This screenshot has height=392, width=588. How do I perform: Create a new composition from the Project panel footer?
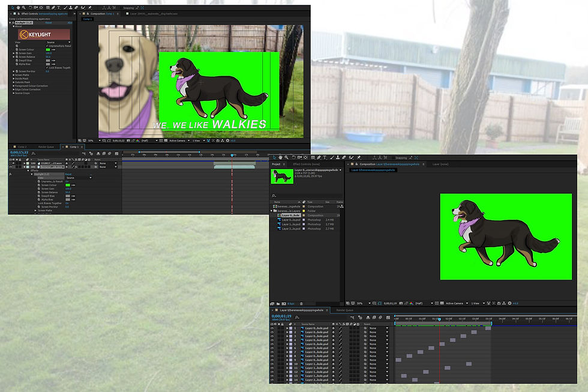pyautogui.click(x=284, y=304)
